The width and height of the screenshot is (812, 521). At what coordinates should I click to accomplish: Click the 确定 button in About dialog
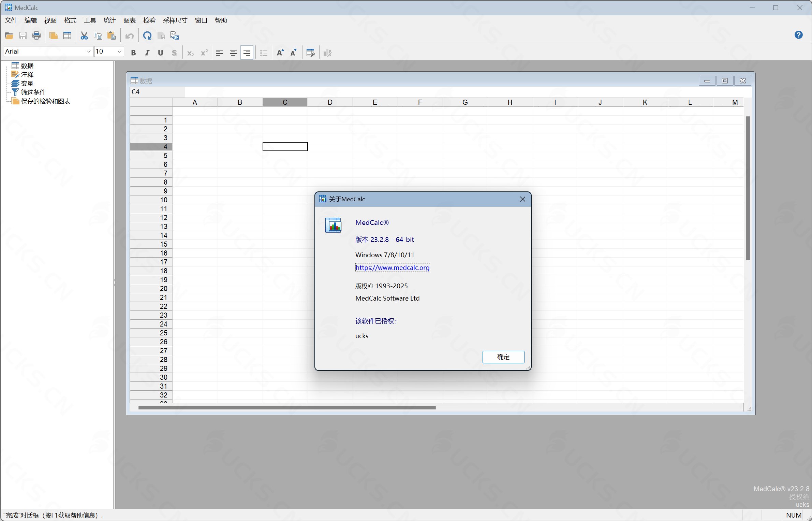click(x=503, y=357)
